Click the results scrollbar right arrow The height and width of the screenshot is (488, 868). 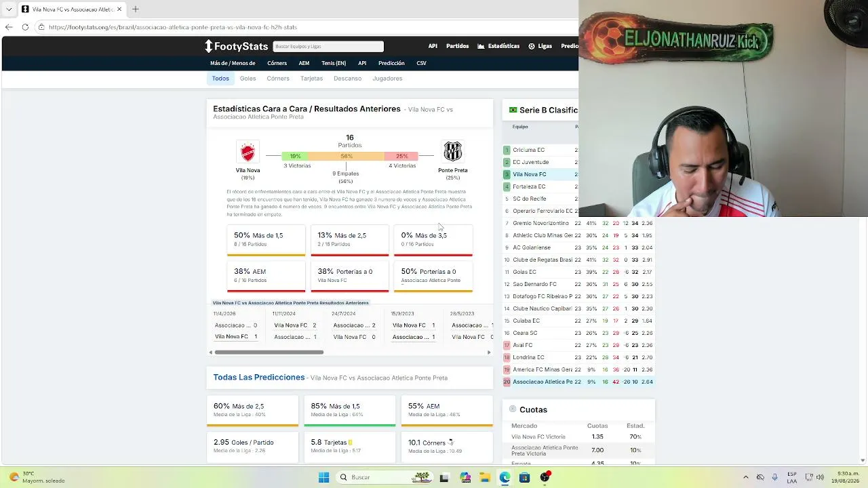tap(489, 352)
